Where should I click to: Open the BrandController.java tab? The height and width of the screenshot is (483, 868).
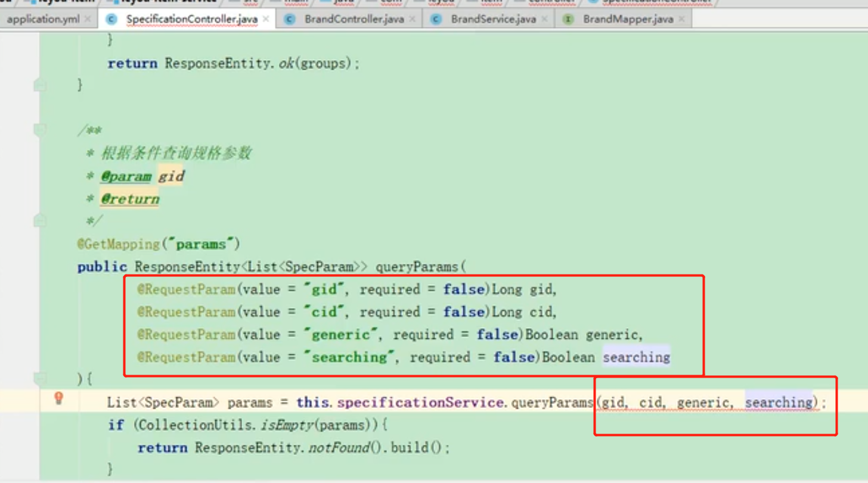tap(354, 19)
